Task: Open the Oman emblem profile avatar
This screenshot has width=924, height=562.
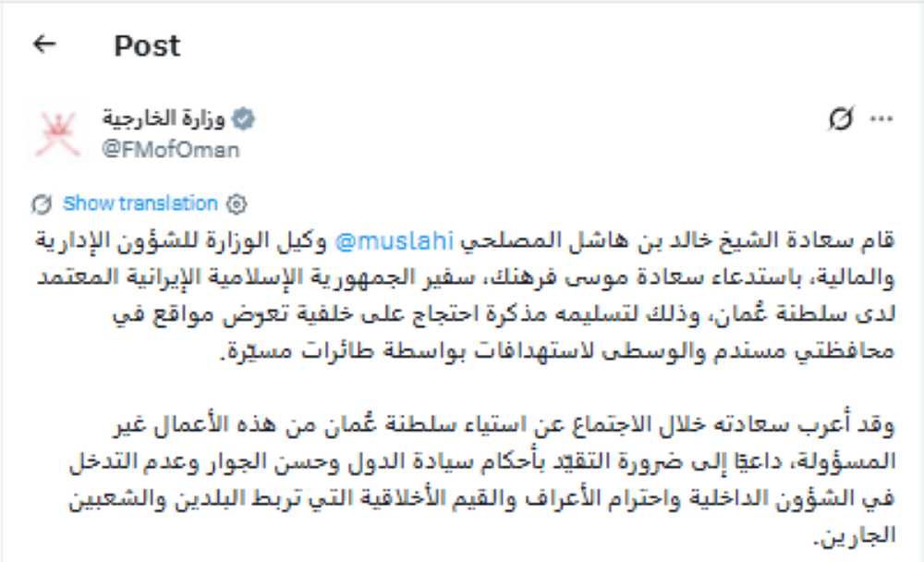Action: pos(57,134)
